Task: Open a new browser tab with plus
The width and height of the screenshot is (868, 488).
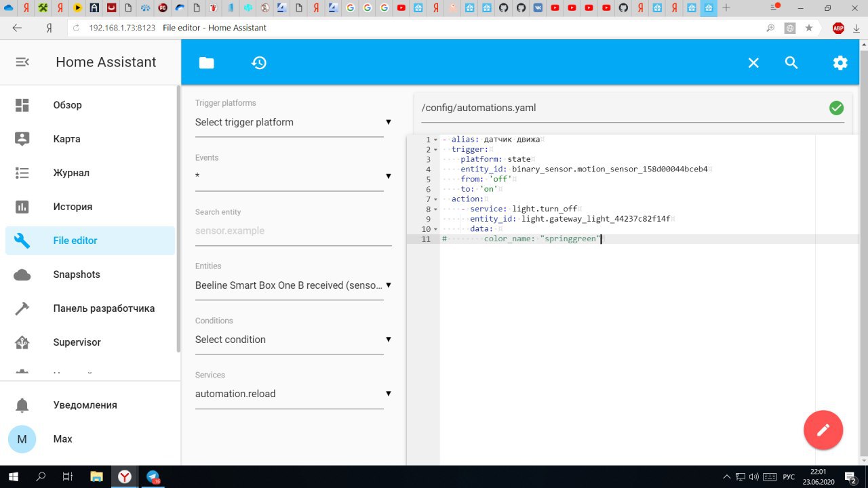Action: click(x=726, y=7)
